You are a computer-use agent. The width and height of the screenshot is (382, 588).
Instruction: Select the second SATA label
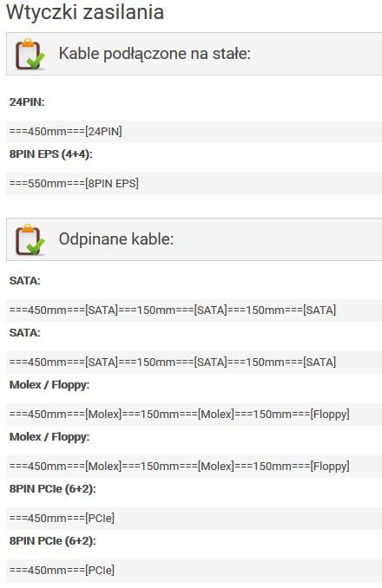[x=25, y=333]
